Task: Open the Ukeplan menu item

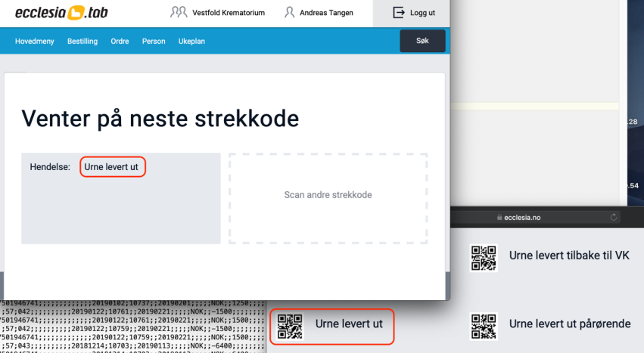Action: (191, 41)
